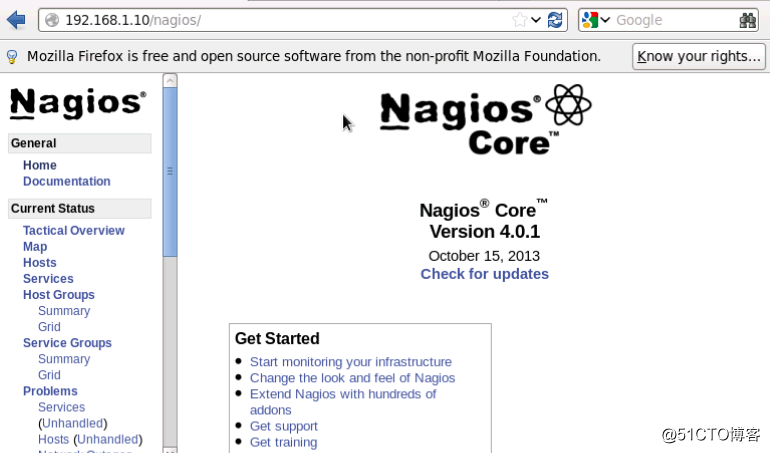Click the sidebar scrollbar up arrow
Image resolution: width=770 pixels, height=453 pixels.
click(170, 80)
